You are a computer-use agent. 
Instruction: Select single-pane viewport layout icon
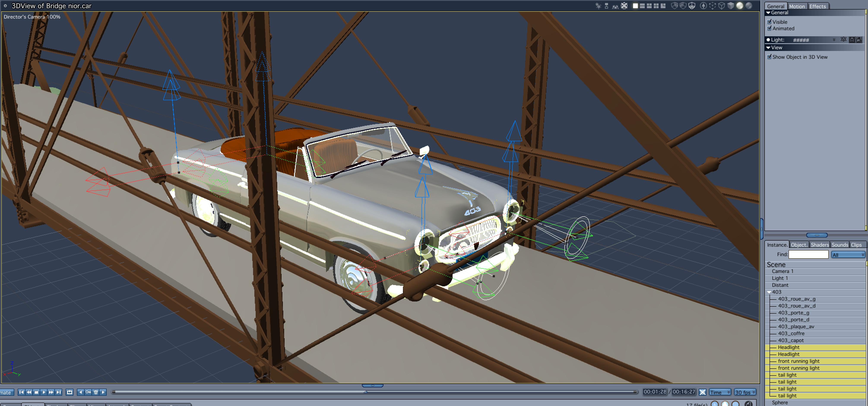click(635, 6)
